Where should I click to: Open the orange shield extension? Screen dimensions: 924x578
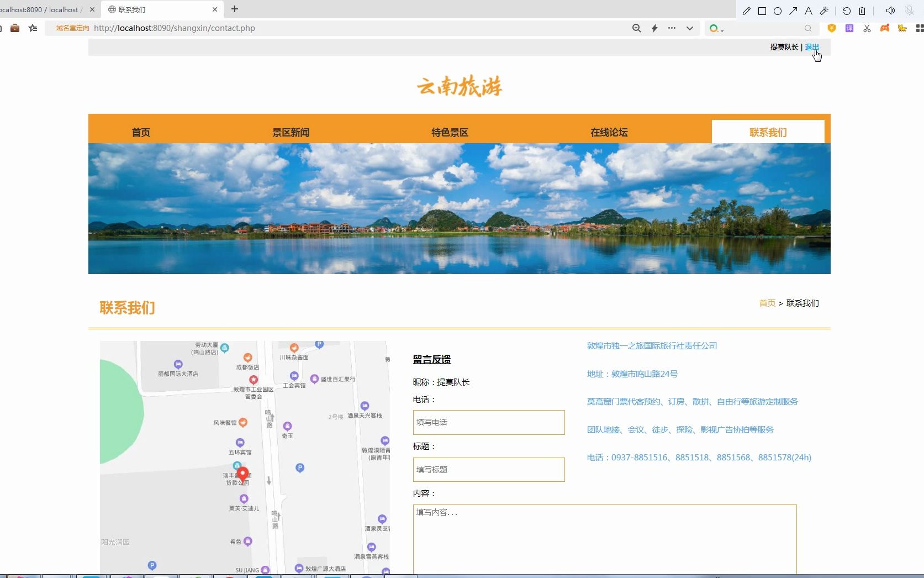(x=832, y=28)
